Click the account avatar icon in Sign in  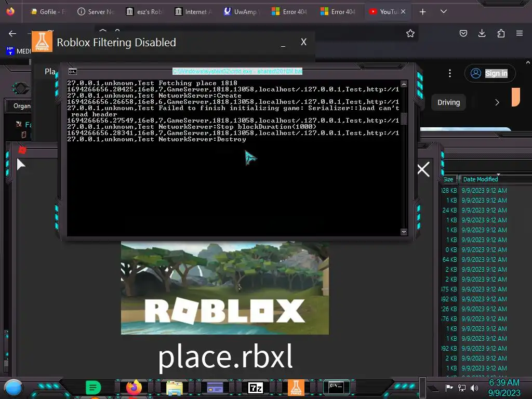[476, 73]
